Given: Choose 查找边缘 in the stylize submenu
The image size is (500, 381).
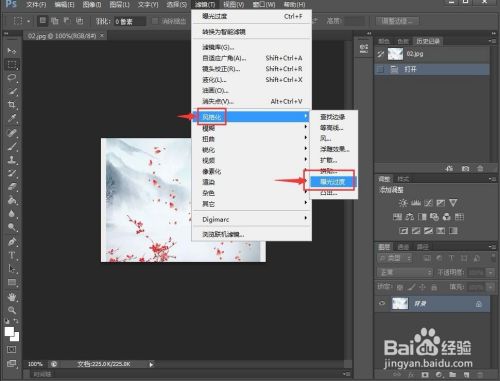Looking at the screenshot, I should pyautogui.click(x=333, y=117).
